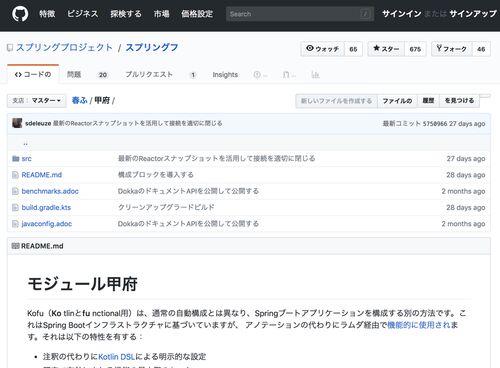Screen dimensions: 500x368
Task: Open 価格設定 in the top navigation
Action: pyautogui.click(x=197, y=14)
